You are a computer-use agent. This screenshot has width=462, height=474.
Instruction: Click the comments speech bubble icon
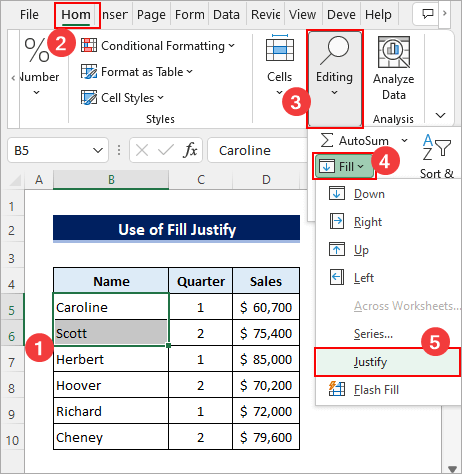click(x=428, y=14)
